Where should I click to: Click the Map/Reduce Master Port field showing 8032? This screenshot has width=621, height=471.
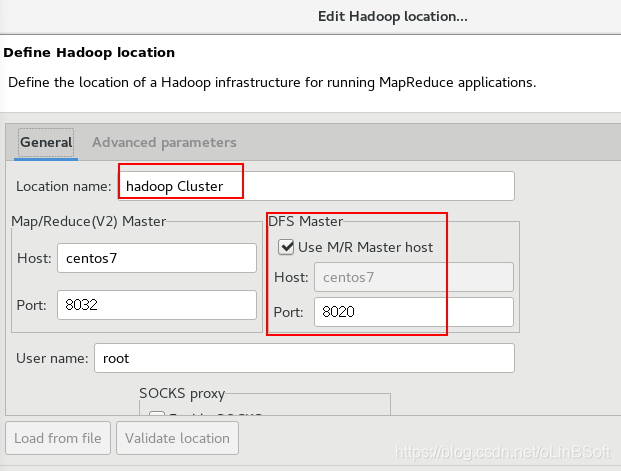tap(157, 305)
